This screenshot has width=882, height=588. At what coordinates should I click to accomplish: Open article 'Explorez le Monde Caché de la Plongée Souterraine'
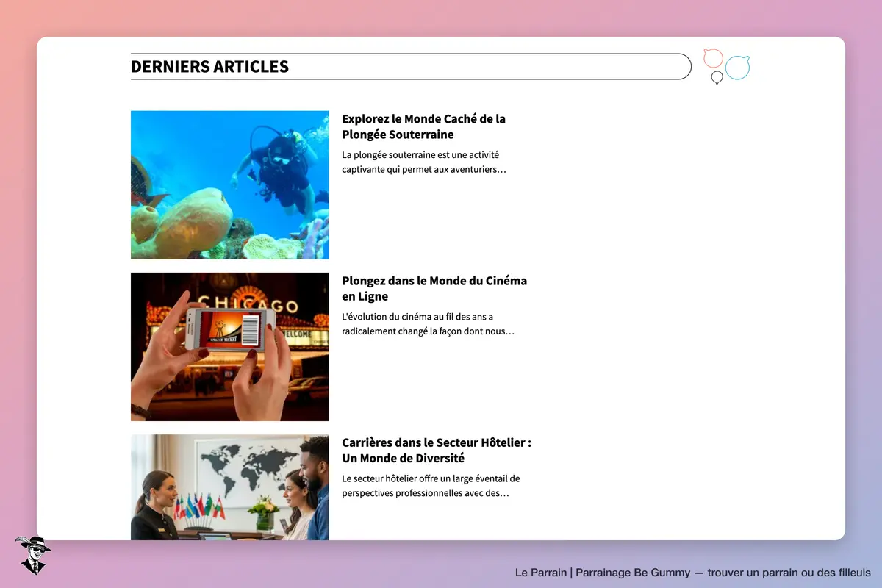(423, 126)
